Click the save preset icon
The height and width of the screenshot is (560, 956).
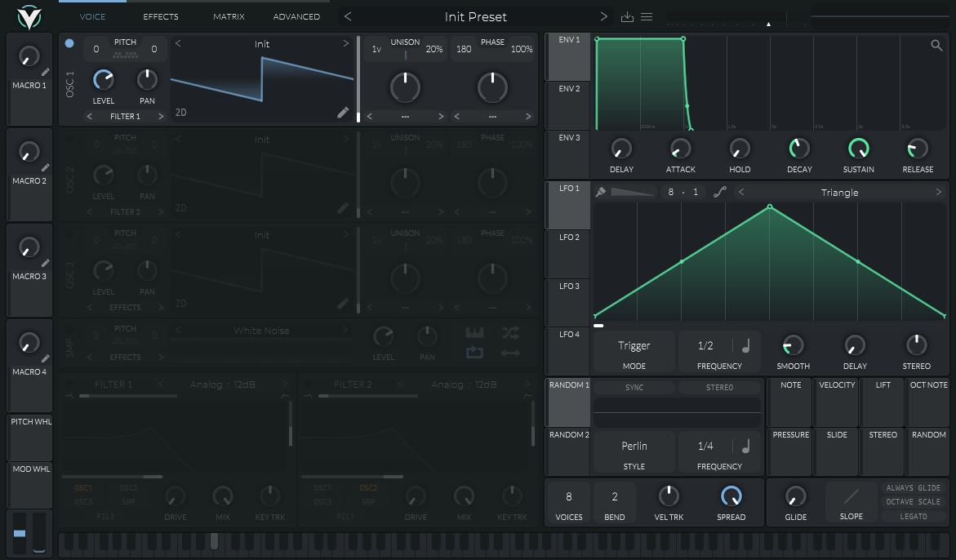click(x=627, y=17)
